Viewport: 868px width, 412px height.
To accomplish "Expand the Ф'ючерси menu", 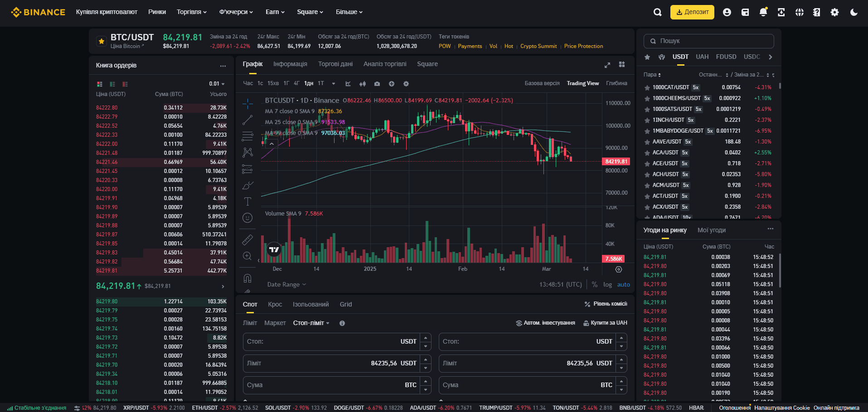I will click(236, 12).
